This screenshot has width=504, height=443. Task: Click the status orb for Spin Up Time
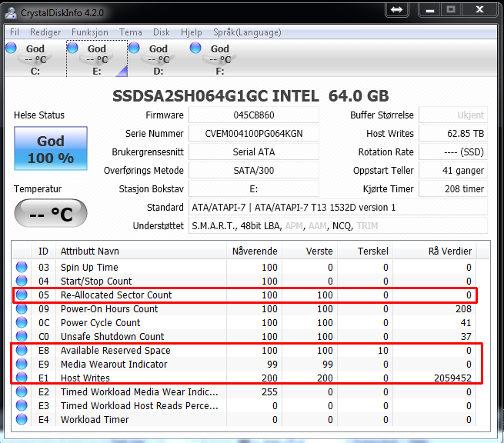click(x=22, y=267)
